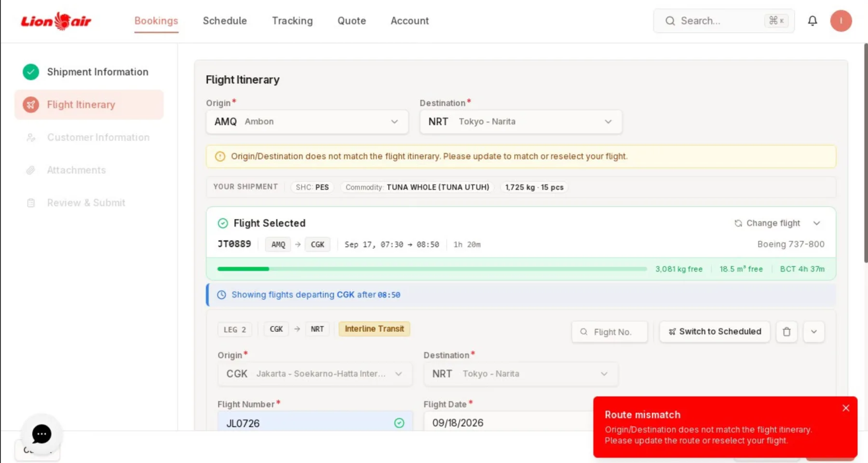This screenshot has height=463, width=868.
Task: Click the Attachments paperclip icon
Action: 31,170
